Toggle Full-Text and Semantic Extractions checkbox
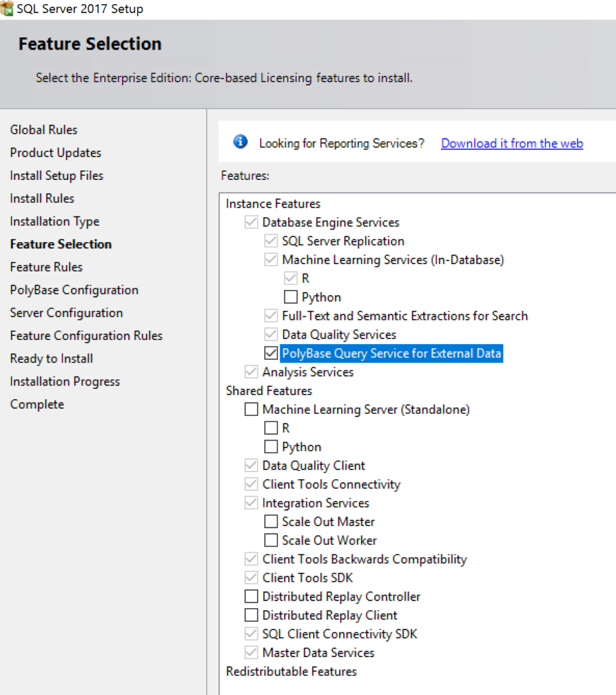The height and width of the screenshot is (695, 616). tap(271, 316)
